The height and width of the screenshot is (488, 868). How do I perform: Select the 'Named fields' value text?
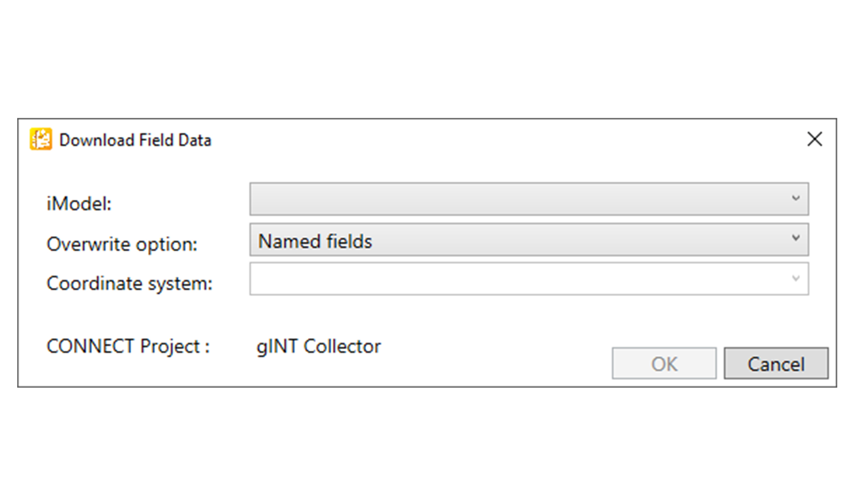[315, 241]
